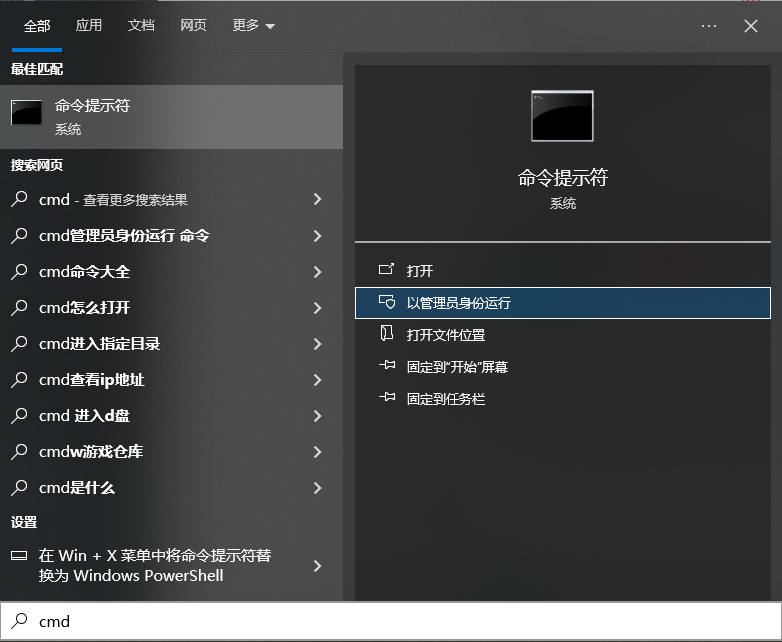Image resolution: width=782 pixels, height=642 pixels.
Task: Open web result cmd是什么
Action: coord(77,488)
